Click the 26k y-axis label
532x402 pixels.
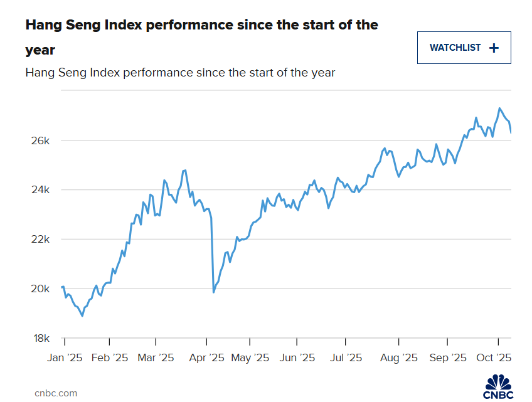pos(41,140)
